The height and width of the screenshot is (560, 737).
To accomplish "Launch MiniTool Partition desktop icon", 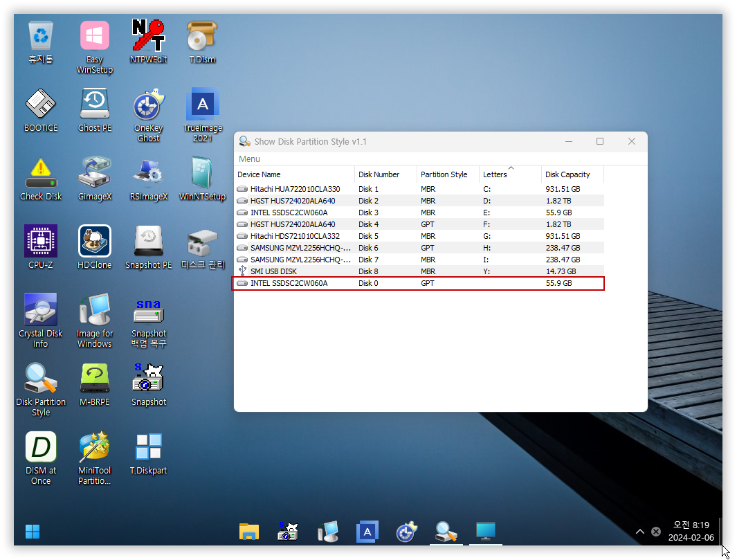I will coord(95,458).
